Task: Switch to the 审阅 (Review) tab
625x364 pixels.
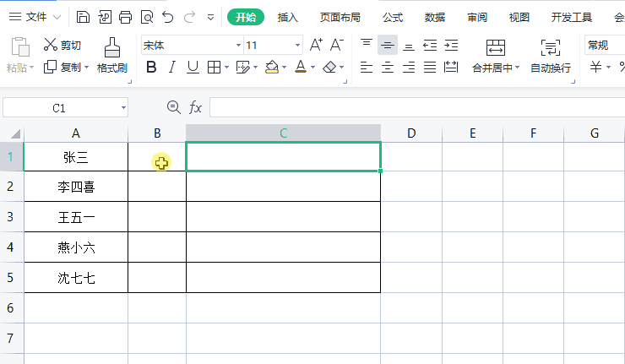Action: click(x=477, y=17)
